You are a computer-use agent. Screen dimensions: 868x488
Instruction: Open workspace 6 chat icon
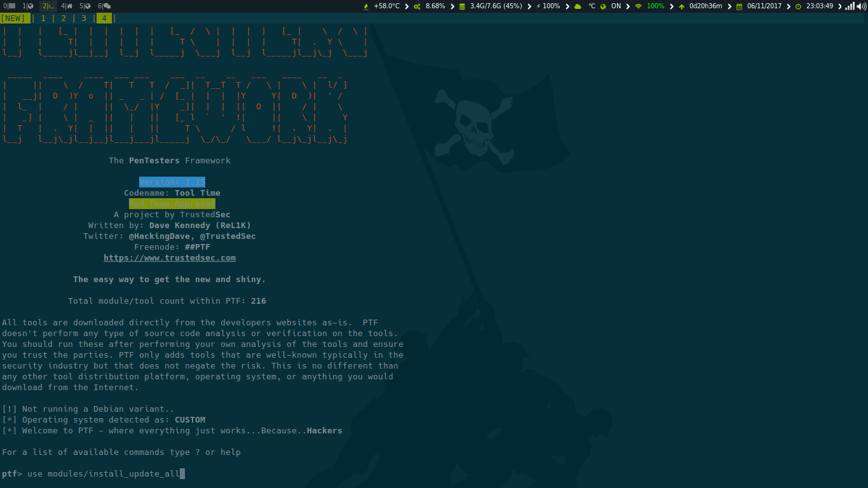[x=104, y=6]
